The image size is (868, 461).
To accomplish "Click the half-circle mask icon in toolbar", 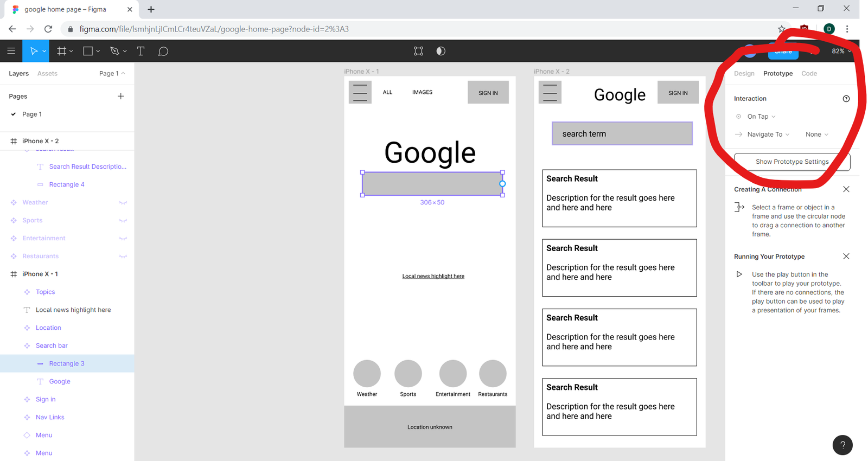I will tap(441, 51).
